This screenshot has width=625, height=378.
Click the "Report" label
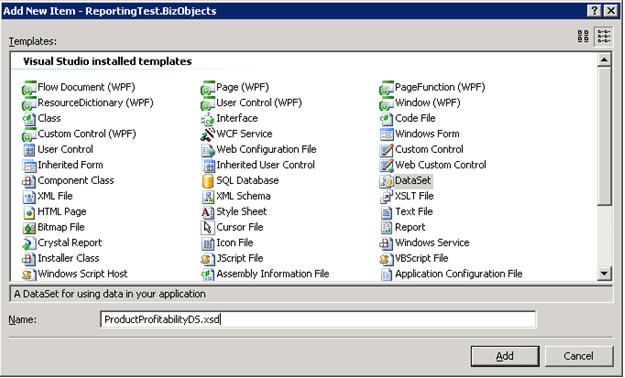tap(410, 227)
